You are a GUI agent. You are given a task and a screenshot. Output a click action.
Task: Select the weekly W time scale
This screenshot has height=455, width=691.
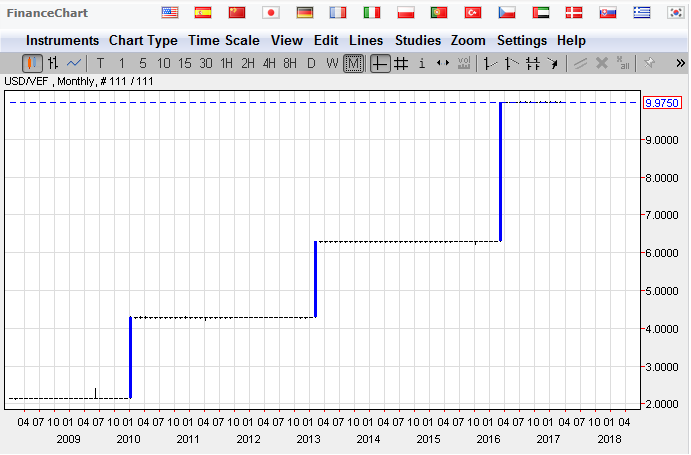(x=332, y=64)
